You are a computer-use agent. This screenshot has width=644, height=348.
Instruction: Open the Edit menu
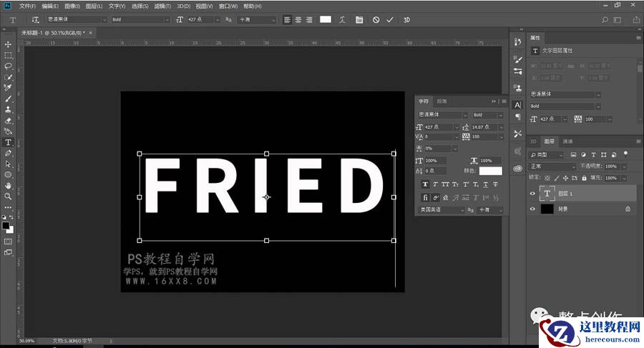50,6
